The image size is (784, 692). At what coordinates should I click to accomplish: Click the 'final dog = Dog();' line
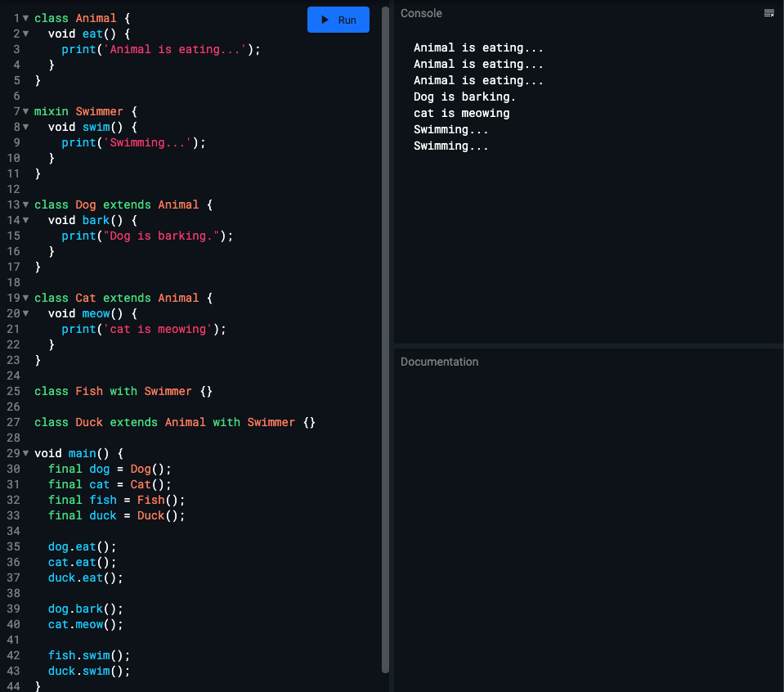click(110, 469)
